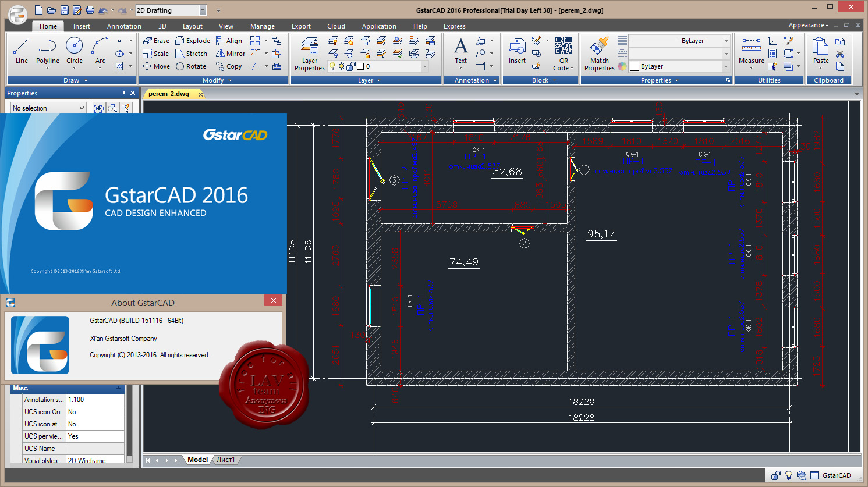Select the Mirror tool
Image resolution: width=868 pixels, height=487 pixels.
point(231,54)
